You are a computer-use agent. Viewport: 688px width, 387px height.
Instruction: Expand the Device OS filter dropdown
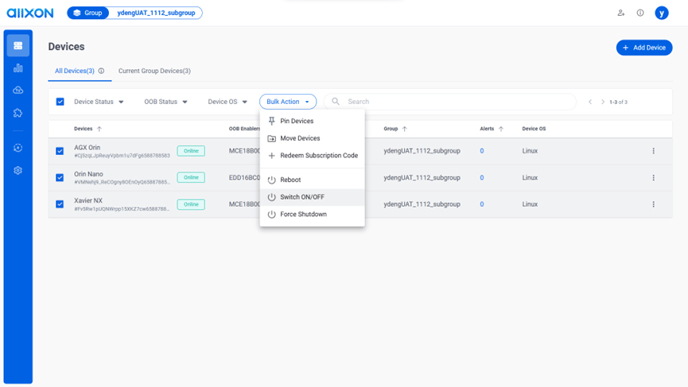coord(227,102)
